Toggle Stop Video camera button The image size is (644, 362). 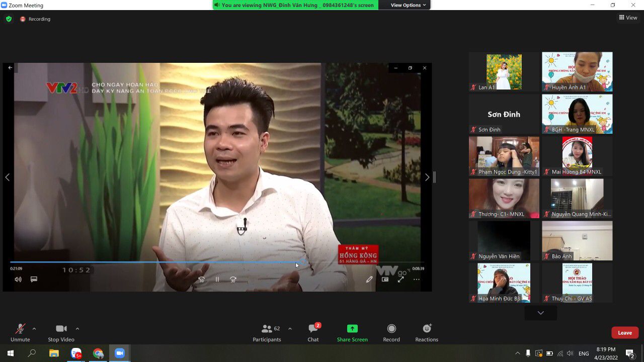coord(61,329)
